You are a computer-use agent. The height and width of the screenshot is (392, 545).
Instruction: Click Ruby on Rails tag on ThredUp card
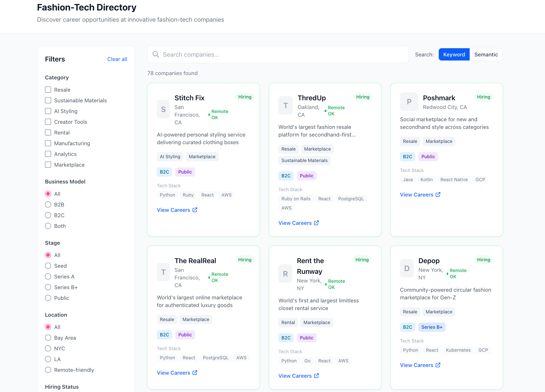point(296,199)
